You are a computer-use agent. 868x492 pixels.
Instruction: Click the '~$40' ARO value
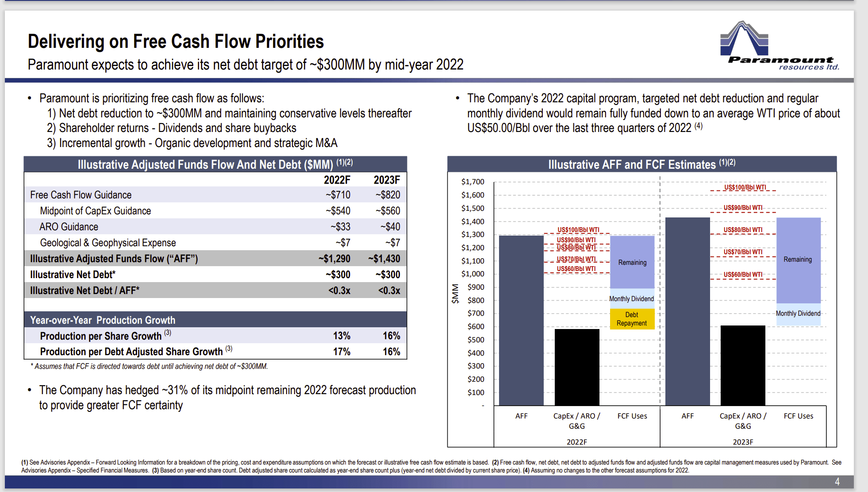(x=390, y=227)
